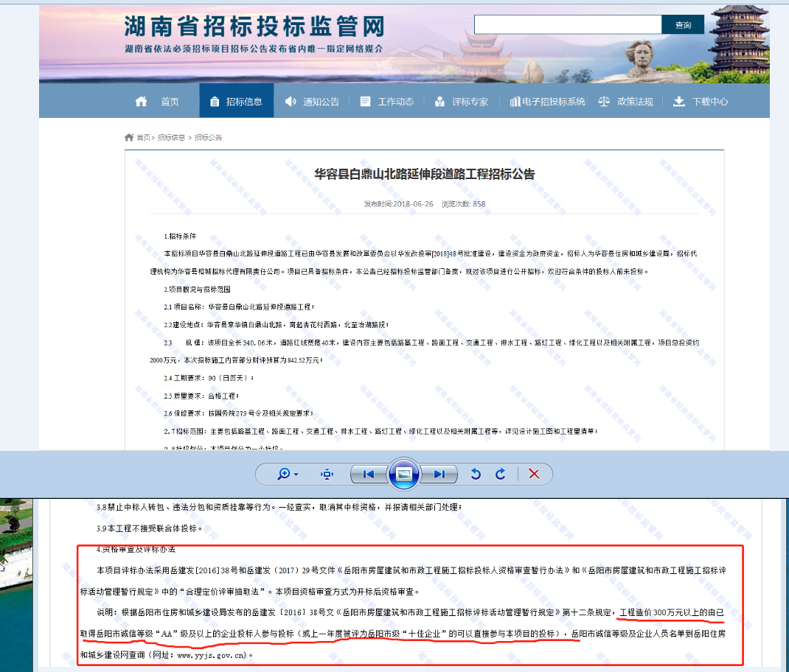Open the 首页 home tab in navigation bar
This screenshot has width=789, height=672.
click(158, 102)
